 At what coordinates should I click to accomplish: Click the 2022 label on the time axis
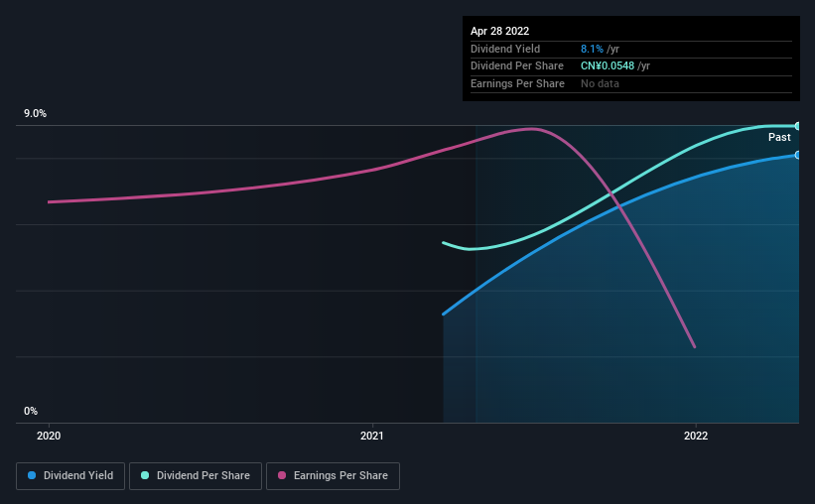click(x=696, y=436)
